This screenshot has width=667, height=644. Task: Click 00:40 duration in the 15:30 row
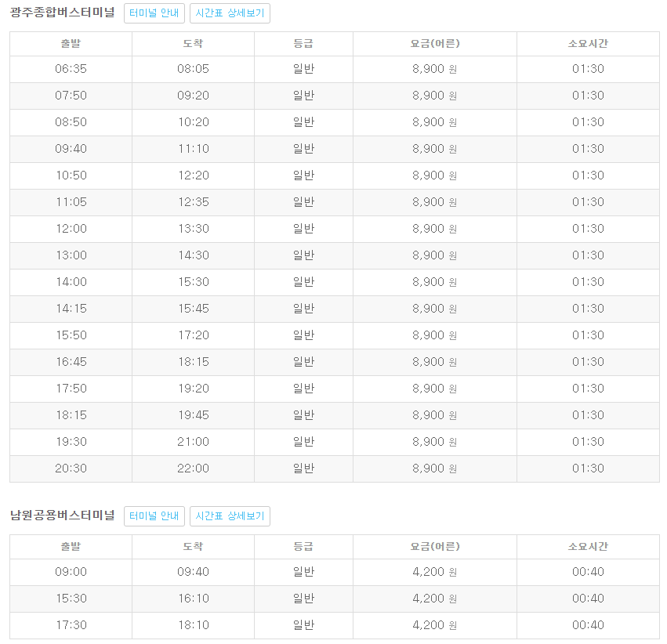588,599
